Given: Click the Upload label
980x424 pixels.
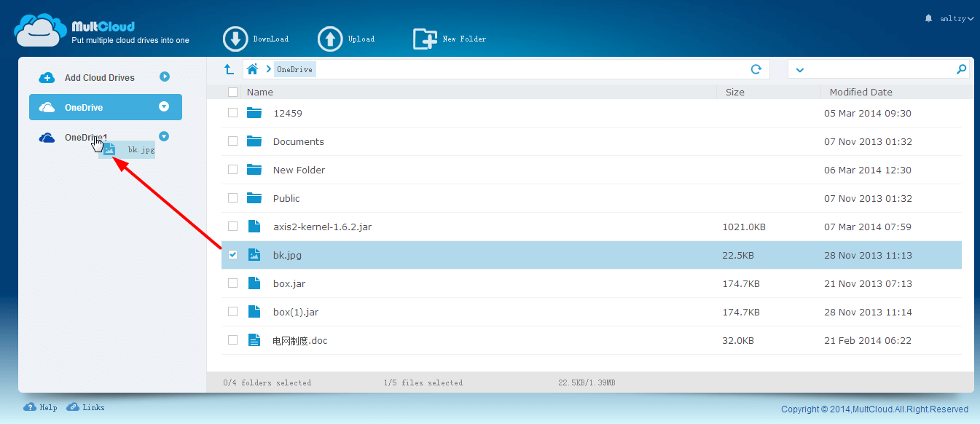Looking at the screenshot, I should pos(361,39).
